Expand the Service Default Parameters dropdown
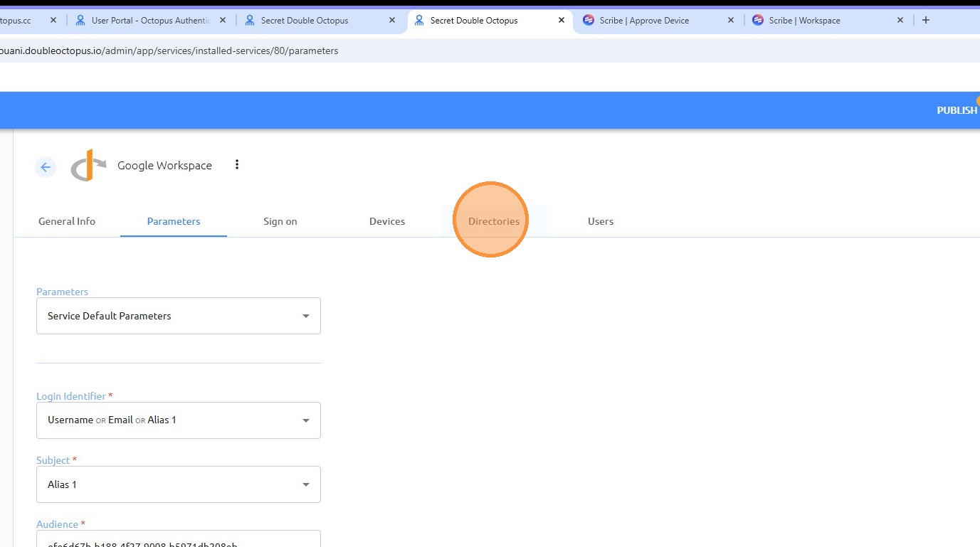This screenshot has height=547, width=980. point(179,316)
